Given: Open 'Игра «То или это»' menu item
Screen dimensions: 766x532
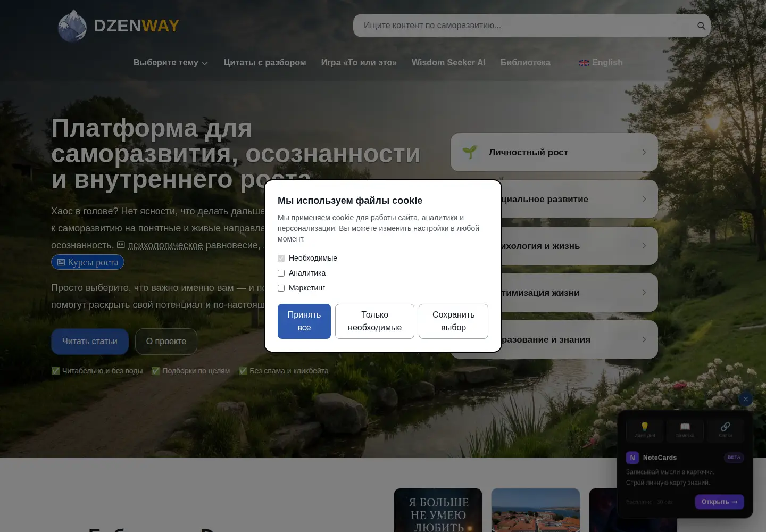Looking at the screenshot, I should (359, 63).
